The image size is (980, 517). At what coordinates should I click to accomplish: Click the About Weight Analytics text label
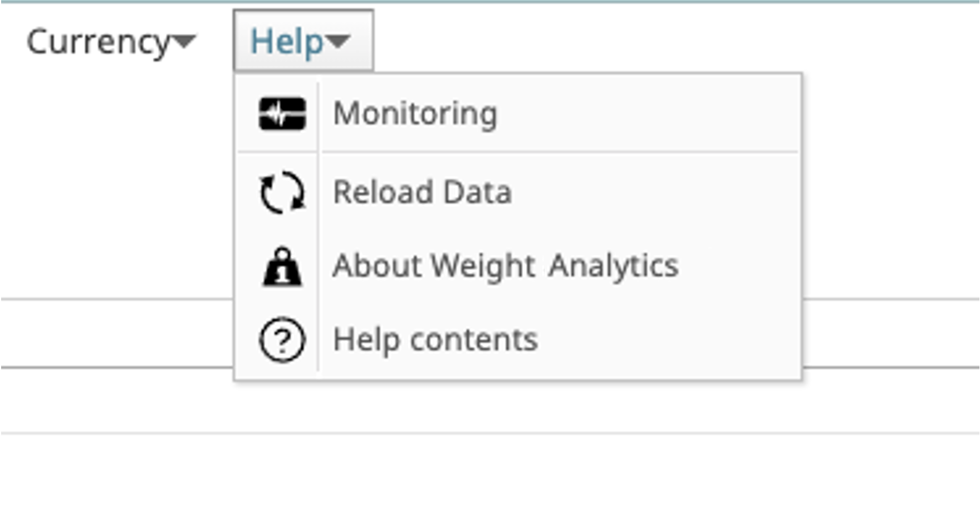(x=505, y=266)
